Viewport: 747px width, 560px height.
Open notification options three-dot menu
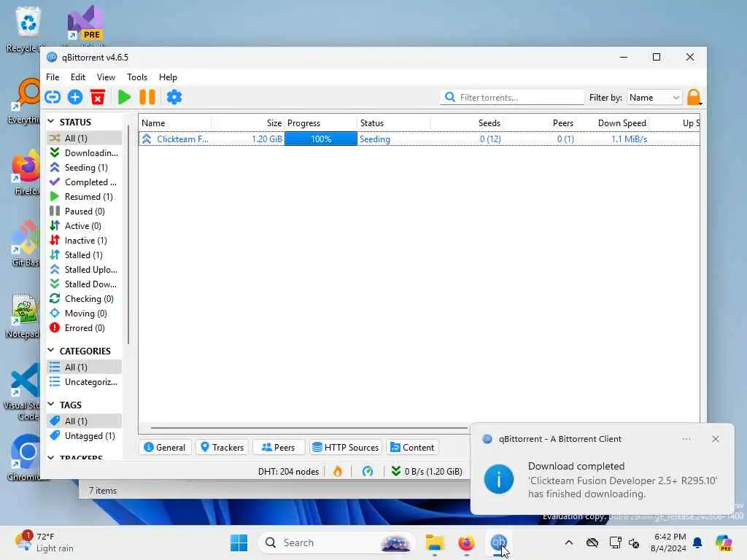click(x=686, y=439)
